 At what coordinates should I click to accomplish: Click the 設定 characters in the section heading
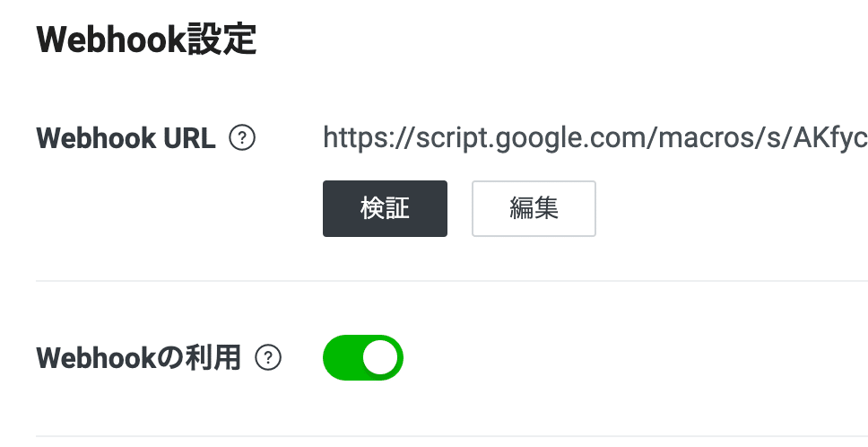coord(222,40)
